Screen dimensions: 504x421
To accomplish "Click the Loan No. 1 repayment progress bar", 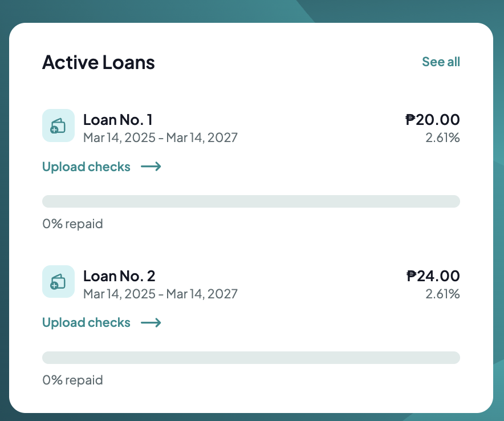I will [x=251, y=201].
